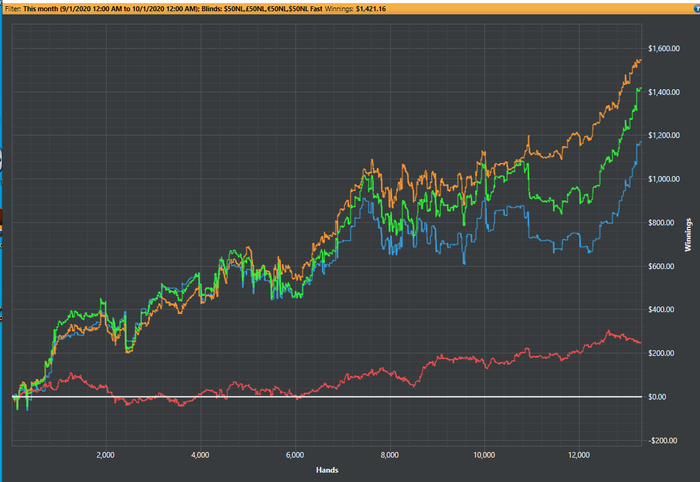Click the green line's end point
The width and height of the screenshot is (700, 482).
tap(641, 88)
